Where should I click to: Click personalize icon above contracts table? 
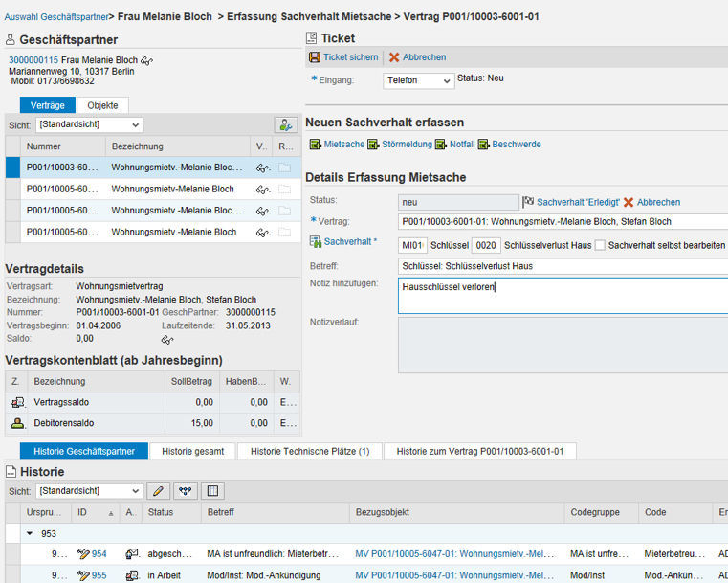[283, 125]
